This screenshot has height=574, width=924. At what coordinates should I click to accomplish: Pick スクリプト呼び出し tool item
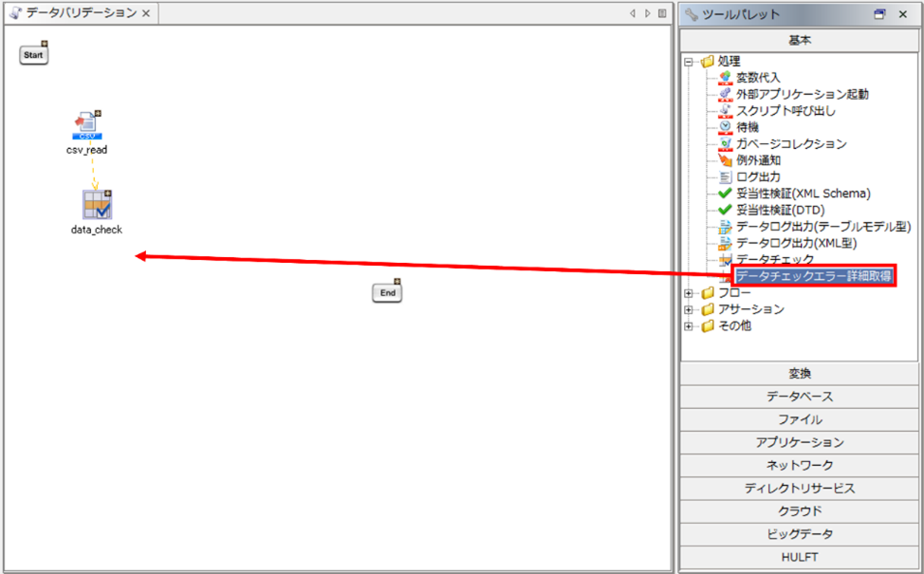click(x=785, y=111)
